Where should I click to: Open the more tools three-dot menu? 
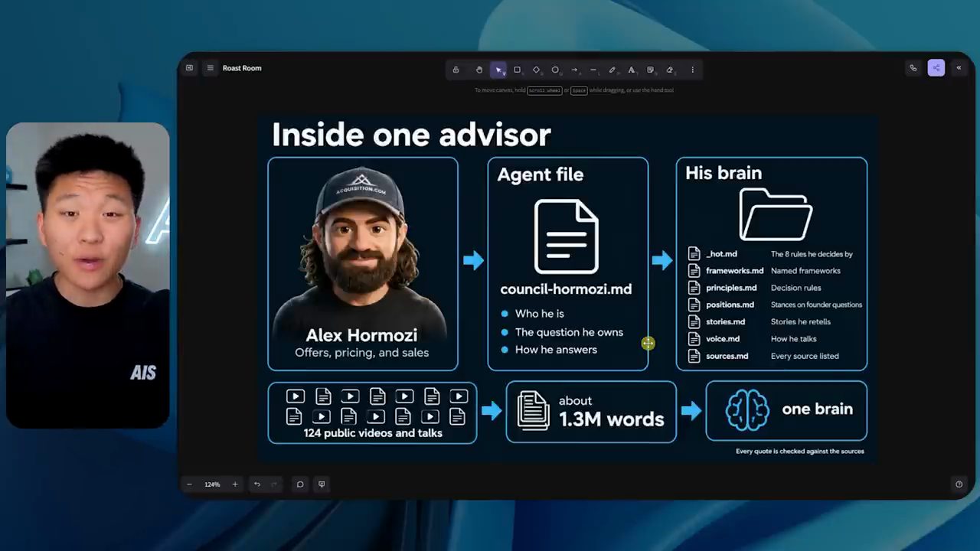(x=692, y=70)
